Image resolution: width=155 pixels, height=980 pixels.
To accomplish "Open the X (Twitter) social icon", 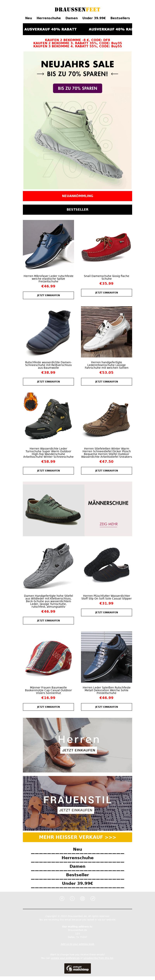I will 72,899.
